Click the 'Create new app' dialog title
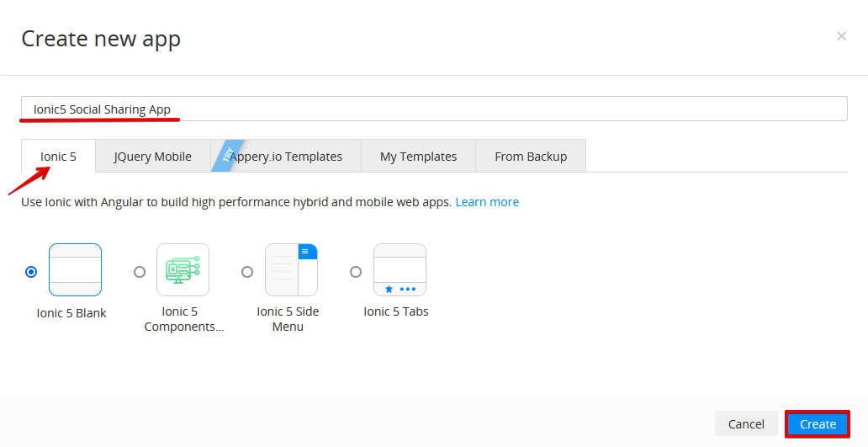This screenshot has height=447, width=868. [x=101, y=39]
